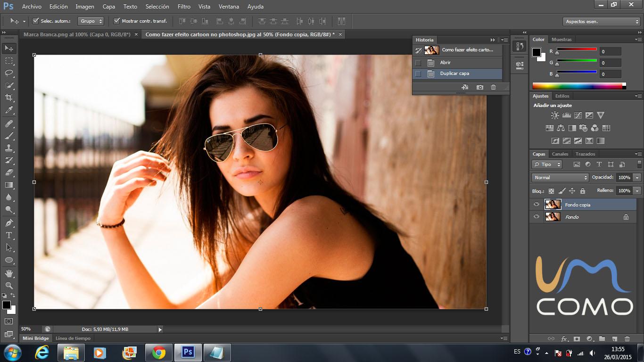Open Google Chrome from the taskbar
This screenshot has height=362, width=644.
pos(159,352)
